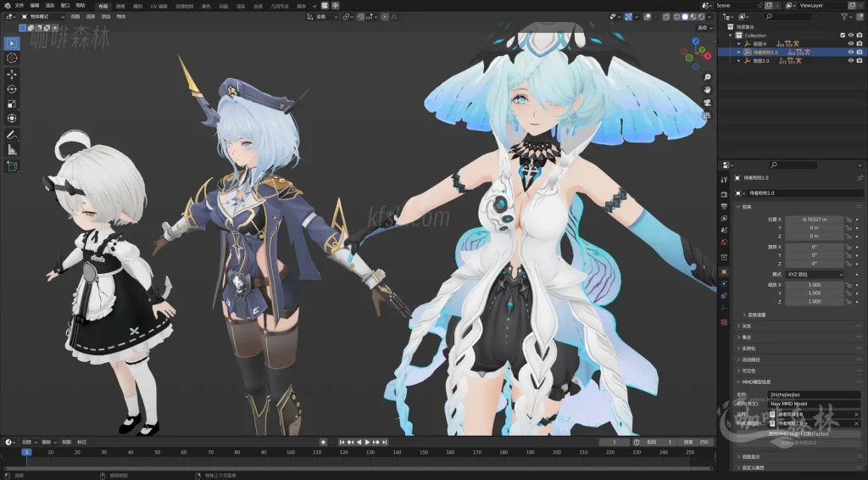868x480 pixels.
Task: Open the object mode dropdown
Action: pyautogui.click(x=42, y=17)
